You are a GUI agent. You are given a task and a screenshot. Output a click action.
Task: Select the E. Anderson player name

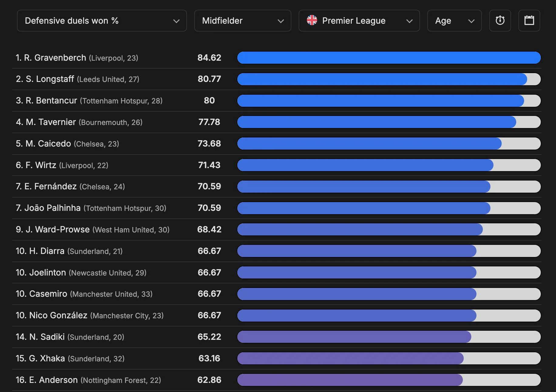[53, 380]
